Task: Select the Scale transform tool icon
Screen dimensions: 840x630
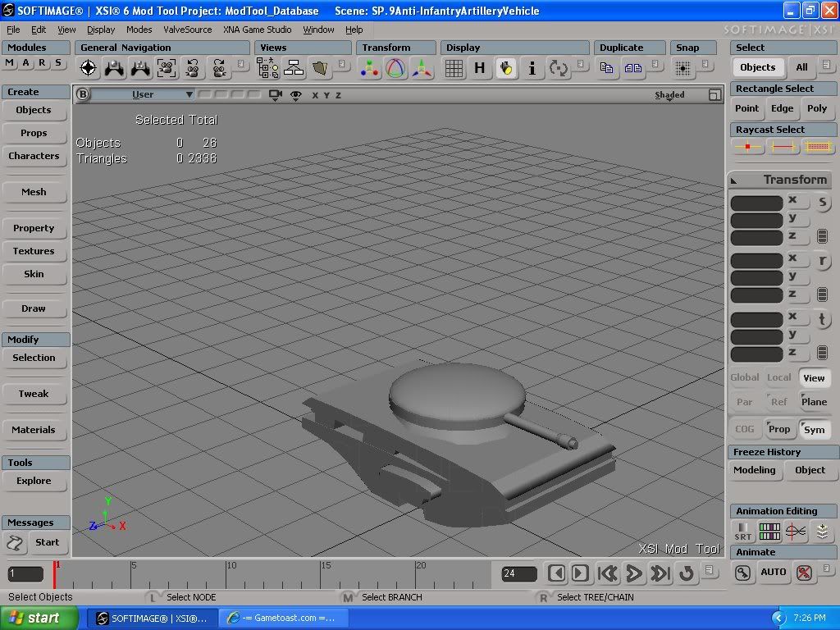Action: point(370,68)
